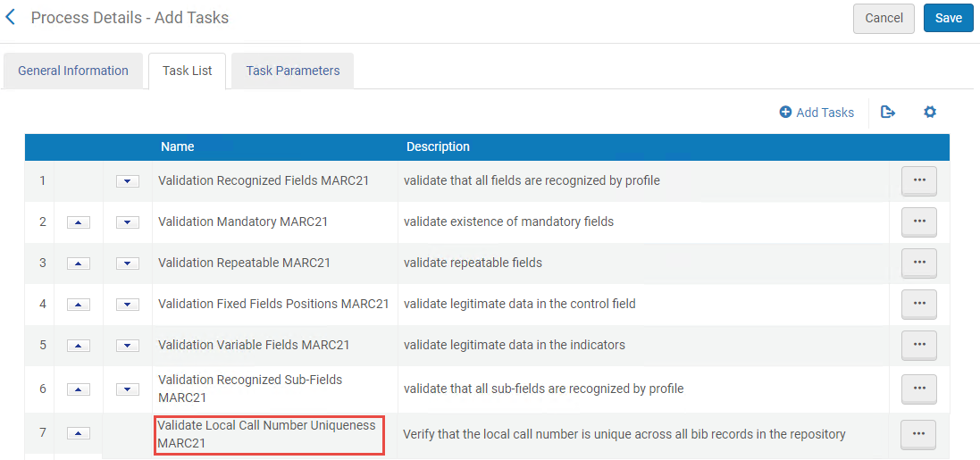This screenshot has height=460, width=980.
Task: Move Validation Recognized Sub-Fields MARC21 down
Action: coord(128,389)
